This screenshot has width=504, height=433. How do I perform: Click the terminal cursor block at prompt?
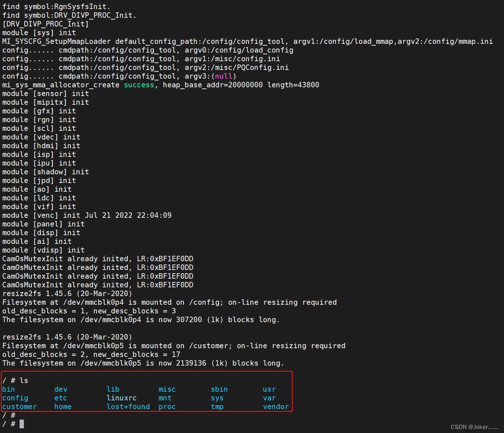[22, 424]
